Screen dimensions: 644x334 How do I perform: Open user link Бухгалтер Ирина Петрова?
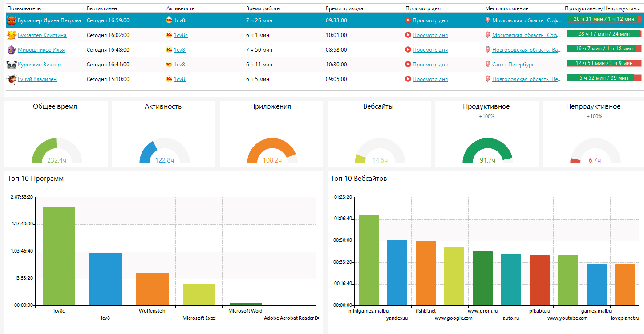click(x=49, y=20)
